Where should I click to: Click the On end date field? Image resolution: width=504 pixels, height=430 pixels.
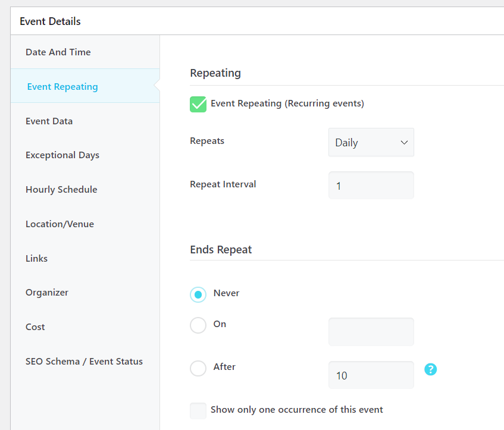pos(371,332)
